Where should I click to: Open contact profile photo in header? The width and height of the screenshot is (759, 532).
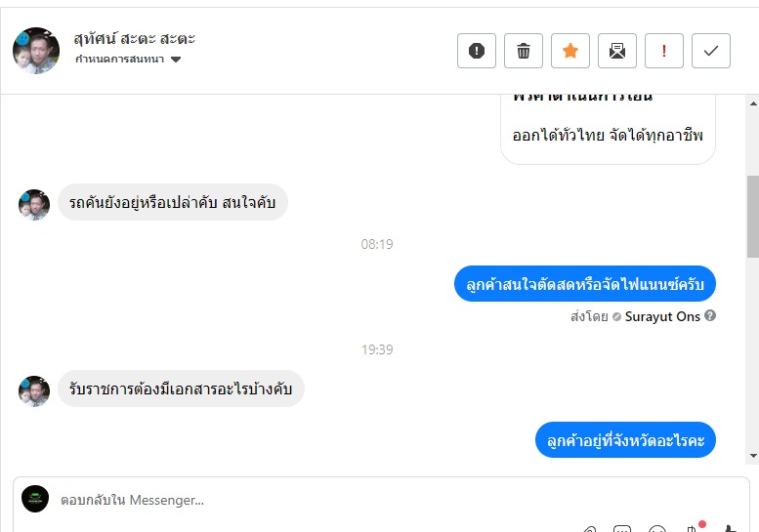click(36, 50)
